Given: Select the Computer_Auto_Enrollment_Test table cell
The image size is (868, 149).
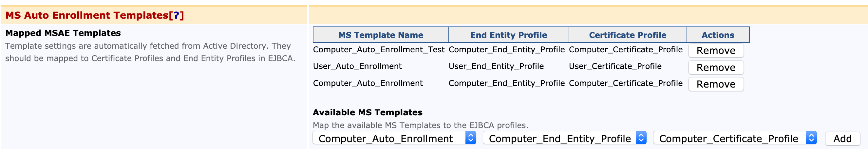Looking at the screenshot, I should (378, 50).
